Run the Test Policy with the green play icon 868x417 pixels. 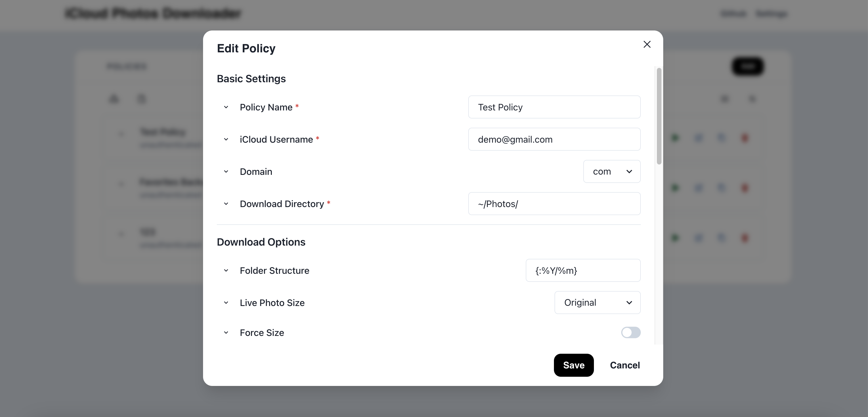click(x=675, y=138)
